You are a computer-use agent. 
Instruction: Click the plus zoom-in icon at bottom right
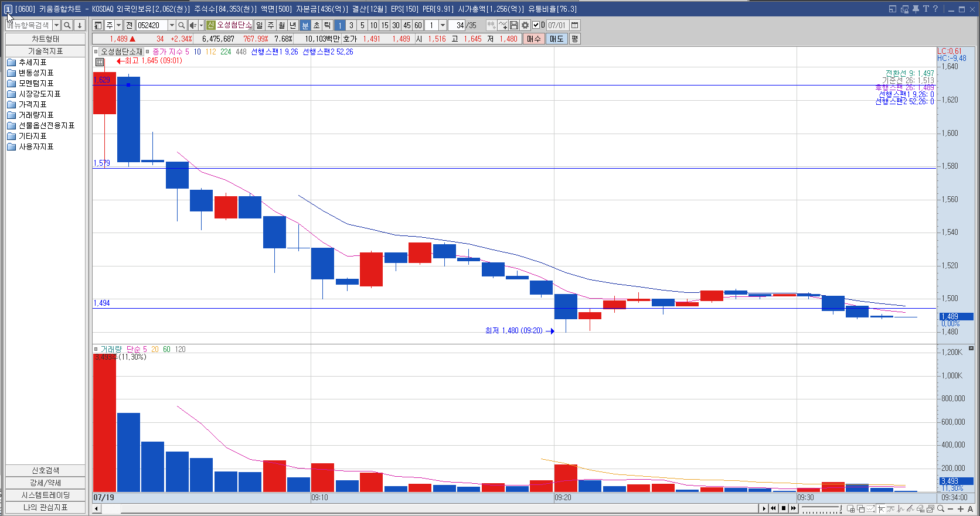click(x=961, y=508)
